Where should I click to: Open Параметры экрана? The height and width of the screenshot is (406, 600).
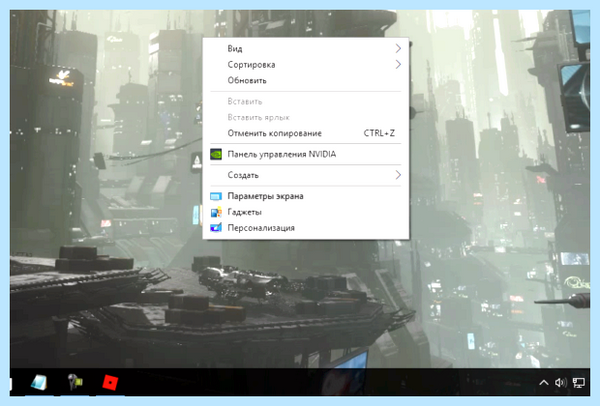tap(305, 196)
